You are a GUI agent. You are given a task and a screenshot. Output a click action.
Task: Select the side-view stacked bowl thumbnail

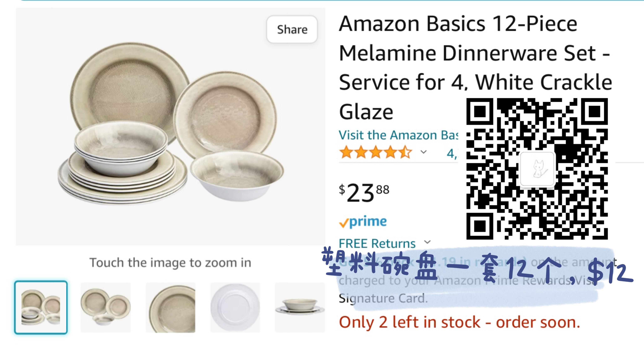(299, 307)
